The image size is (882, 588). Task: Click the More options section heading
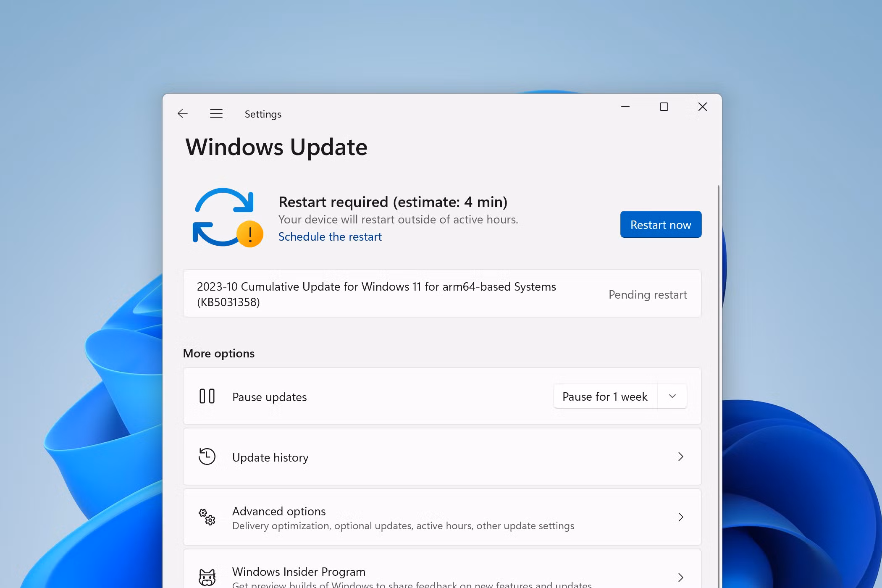click(x=219, y=354)
